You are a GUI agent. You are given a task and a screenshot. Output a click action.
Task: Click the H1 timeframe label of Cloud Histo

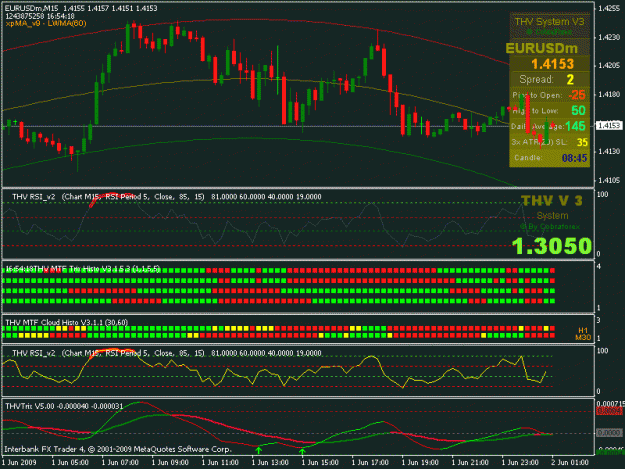pyautogui.click(x=583, y=330)
